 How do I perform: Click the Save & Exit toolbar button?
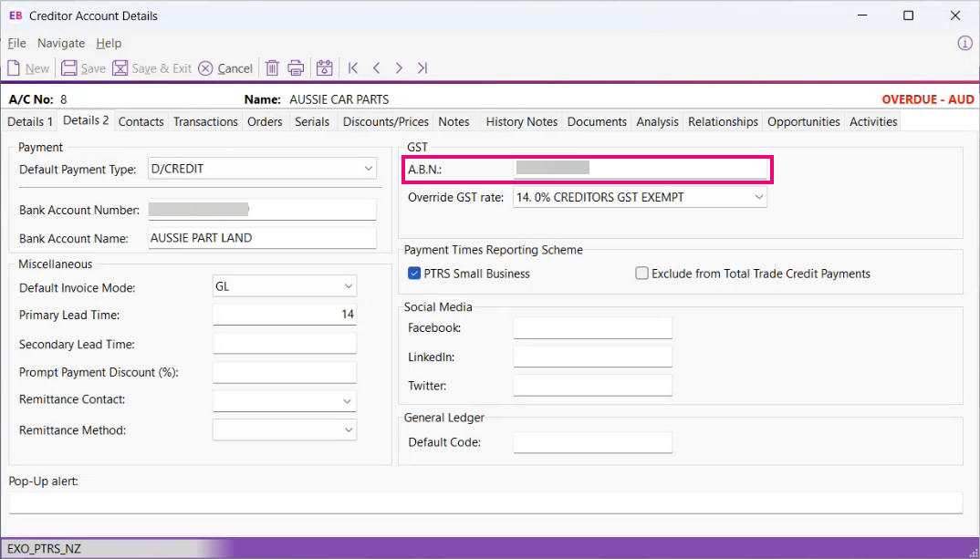point(151,68)
